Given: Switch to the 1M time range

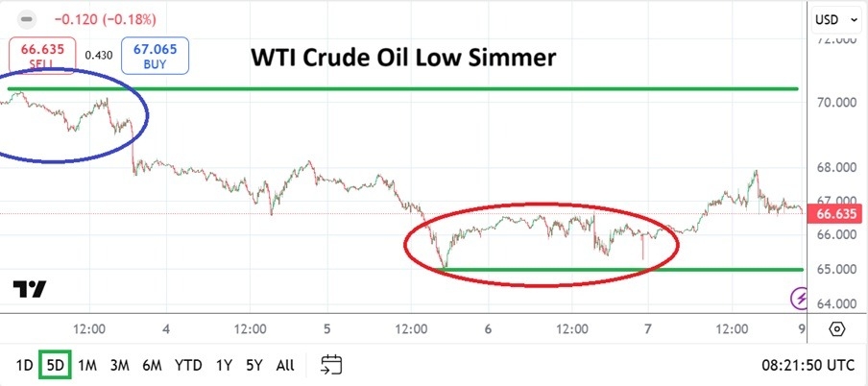Looking at the screenshot, I should 87,366.
